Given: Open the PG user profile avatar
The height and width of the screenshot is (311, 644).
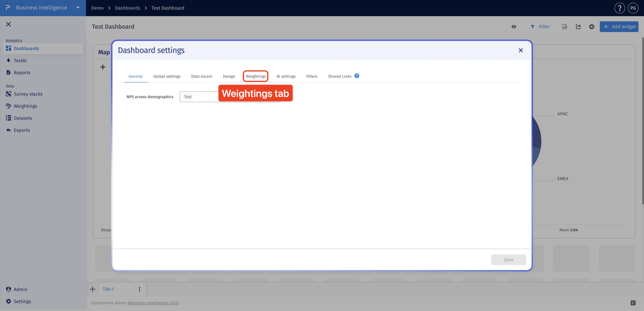Looking at the screenshot, I should tap(633, 8).
